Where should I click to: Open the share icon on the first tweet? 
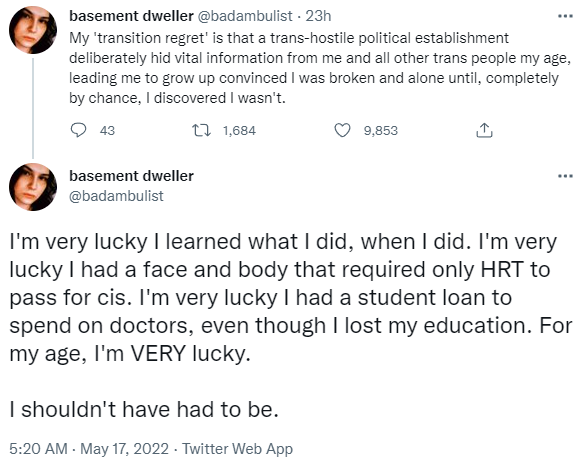coord(484,130)
